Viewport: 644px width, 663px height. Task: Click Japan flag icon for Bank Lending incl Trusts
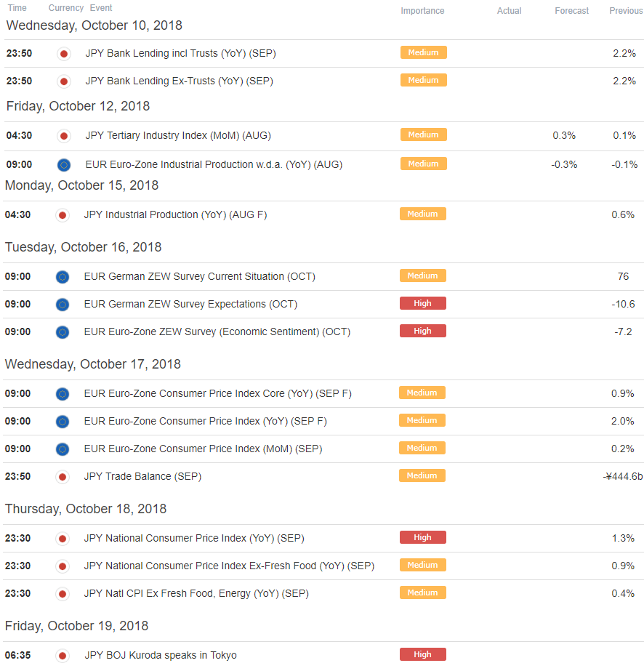coord(64,54)
